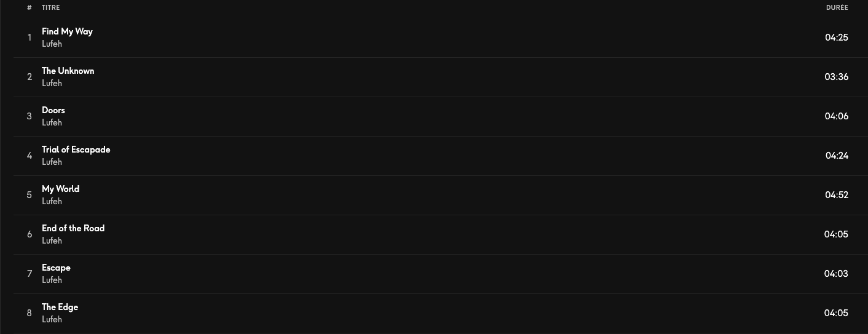The image size is (868, 334).
Task: Select The Unknown track title
Action: (x=68, y=71)
